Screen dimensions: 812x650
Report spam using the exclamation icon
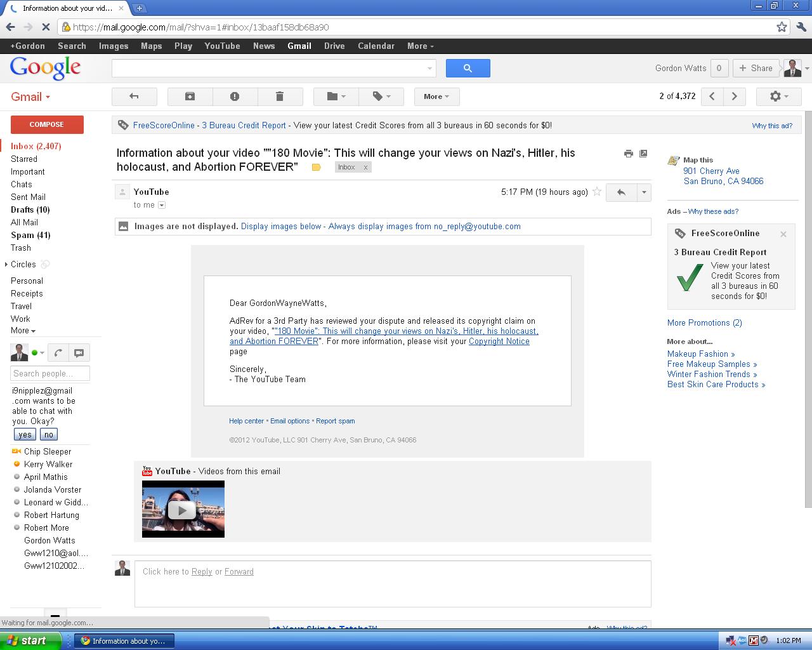[x=235, y=96]
